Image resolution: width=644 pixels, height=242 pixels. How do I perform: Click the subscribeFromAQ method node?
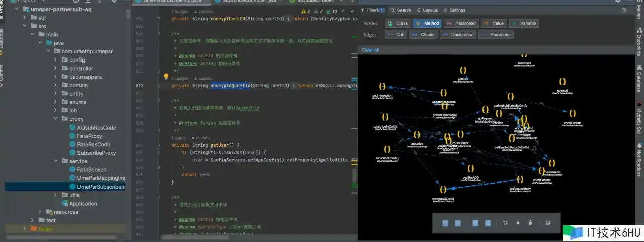tap(387, 149)
